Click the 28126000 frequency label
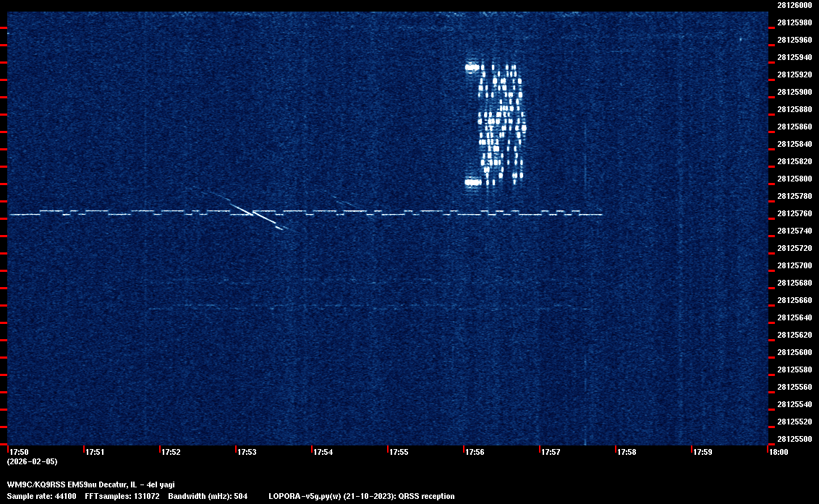Viewport: 819px width, 504px height. [794, 5]
